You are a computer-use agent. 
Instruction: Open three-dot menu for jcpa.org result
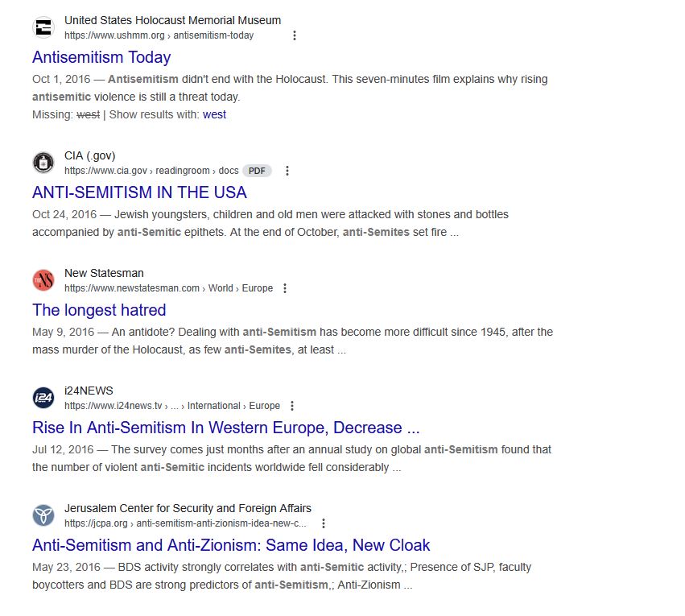click(324, 523)
